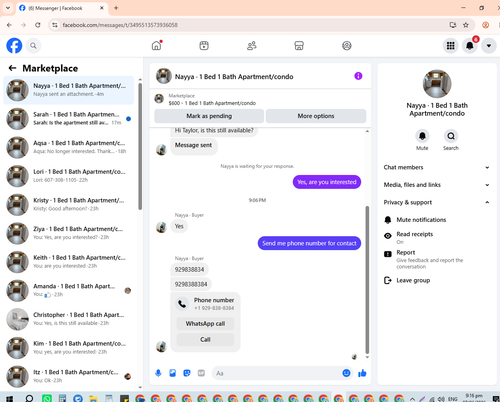Open the Friends icon in top navigation

click(x=252, y=45)
